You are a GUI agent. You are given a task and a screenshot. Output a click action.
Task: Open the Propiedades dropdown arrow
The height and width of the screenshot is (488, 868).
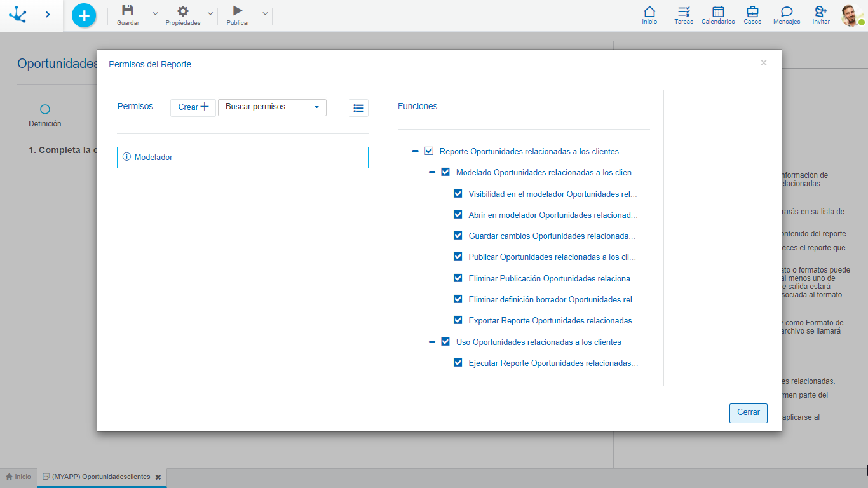point(210,13)
